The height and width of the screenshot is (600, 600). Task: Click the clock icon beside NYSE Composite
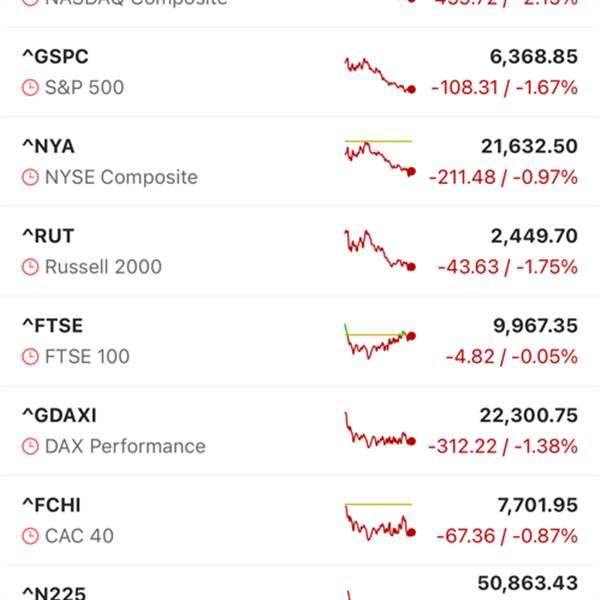point(30,178)
